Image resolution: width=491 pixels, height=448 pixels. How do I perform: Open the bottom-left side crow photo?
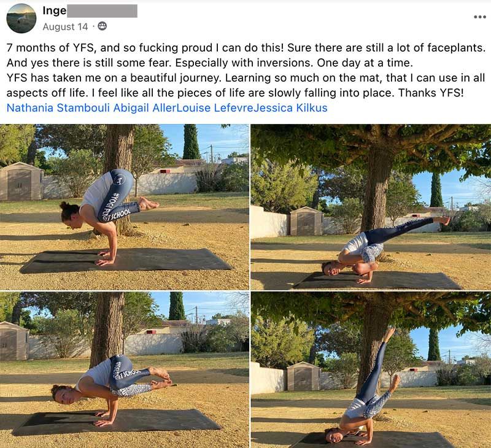[x=125, y=369]
